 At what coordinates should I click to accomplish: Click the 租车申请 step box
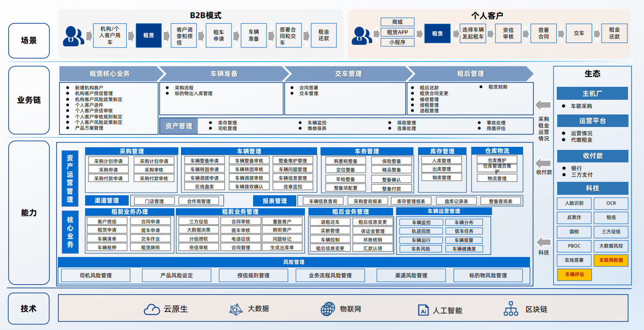coord(219,35)
